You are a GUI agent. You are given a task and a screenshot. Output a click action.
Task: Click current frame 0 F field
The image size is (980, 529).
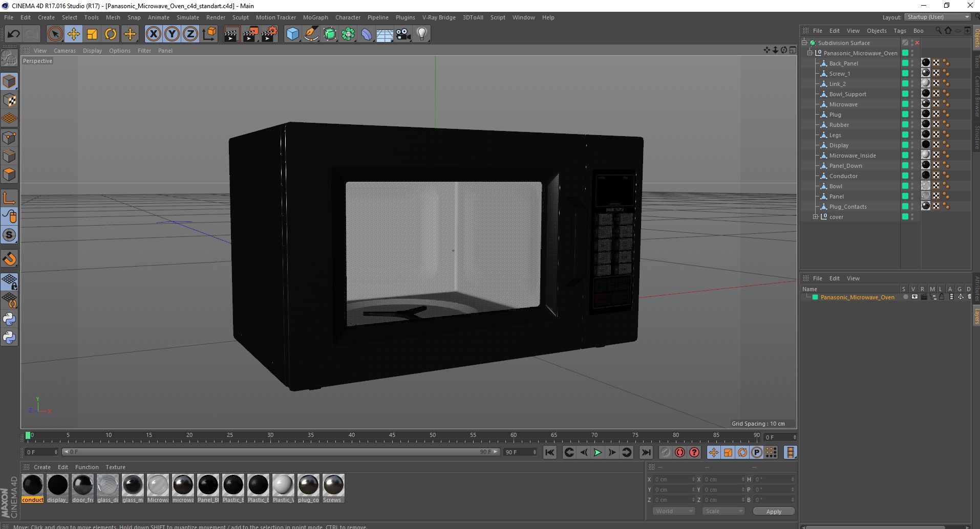pos(41,452)
